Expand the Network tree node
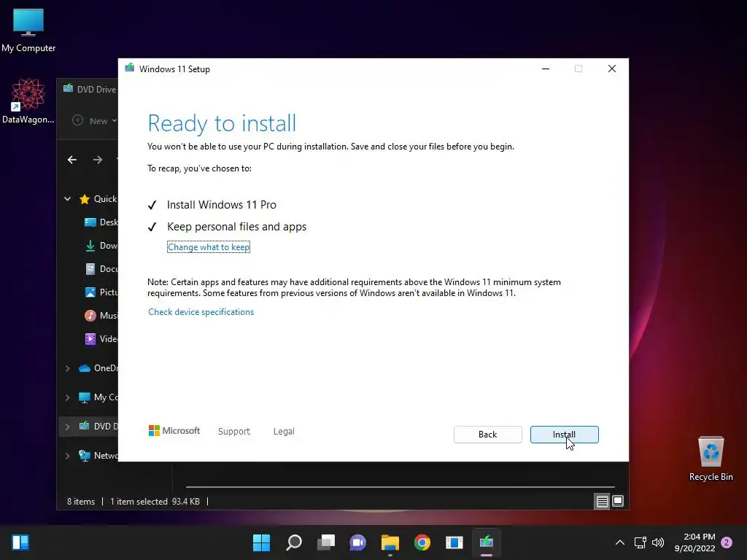This screenshot has width=747, height=560. tap(68, 456)
